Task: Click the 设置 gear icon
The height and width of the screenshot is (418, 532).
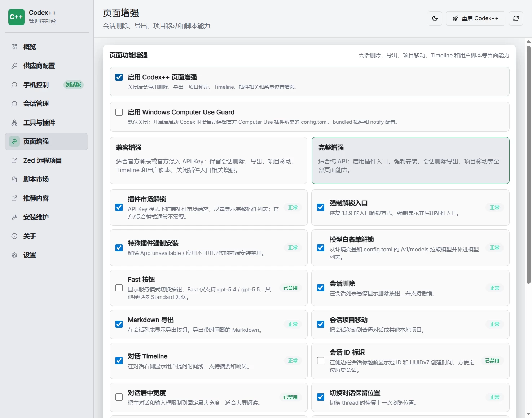Action: pyautogui.click(x=14, y=255)
